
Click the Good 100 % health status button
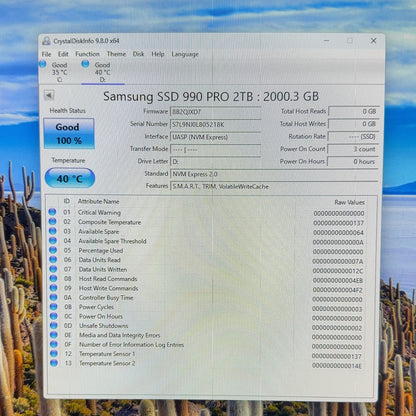pyautogui.click(x=69, y=133)
